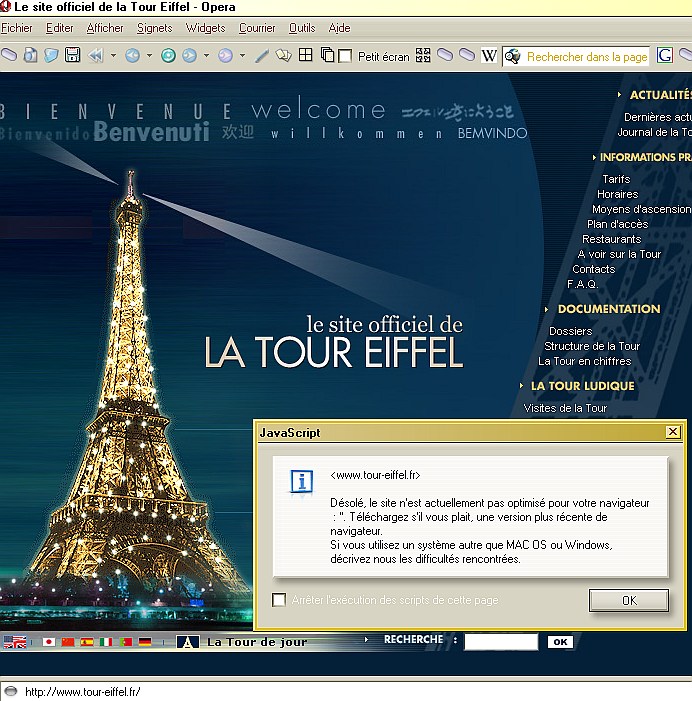Image resolution: width=692 pixels, height=701 pixels.
Task: Select the Italian flag language icon
Action: tap(106, 642)
